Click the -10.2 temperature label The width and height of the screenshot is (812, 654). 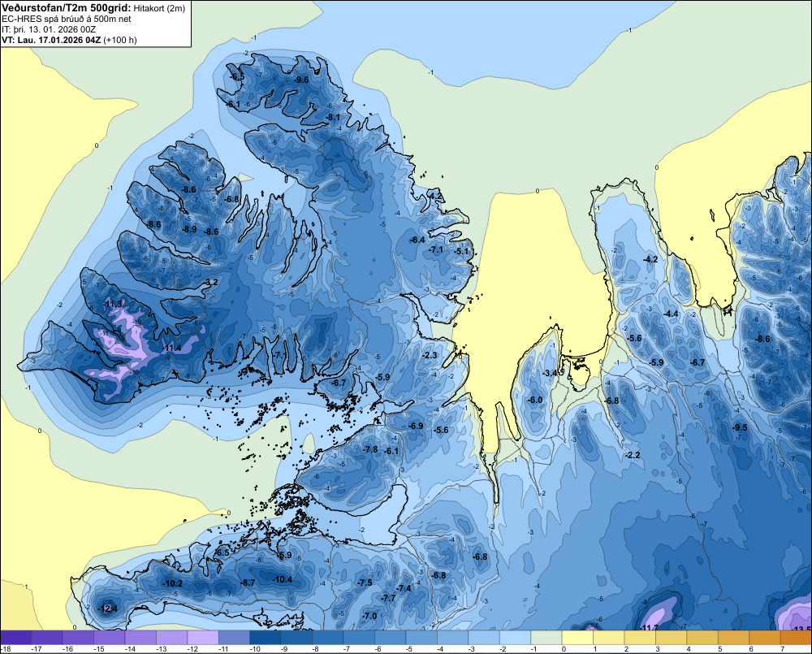tap(172, 583)
